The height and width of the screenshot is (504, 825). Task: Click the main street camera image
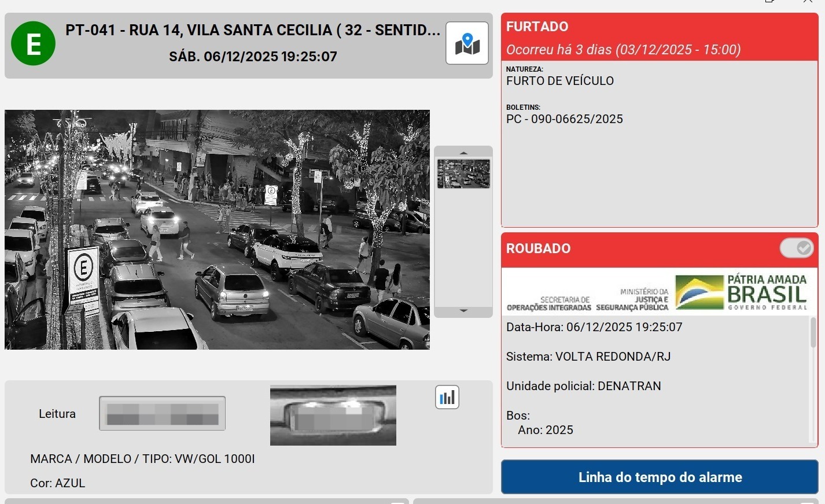(217, 229)
